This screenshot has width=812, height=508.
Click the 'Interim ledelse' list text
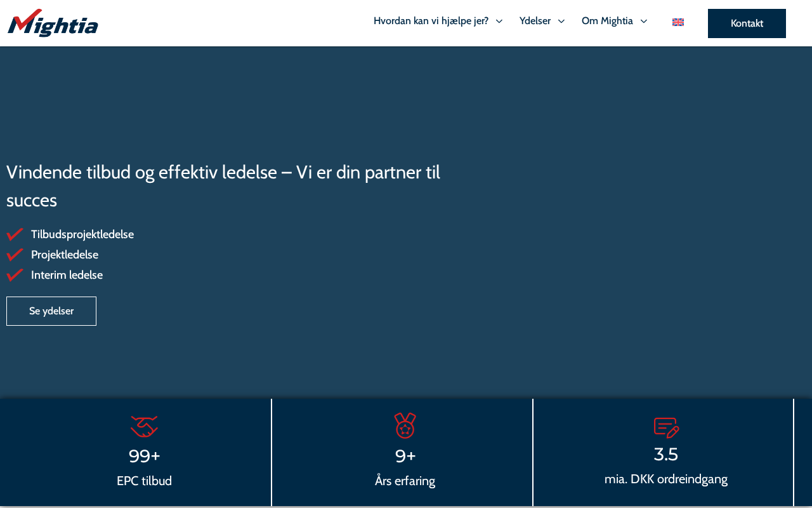click(x=67, y=275)
